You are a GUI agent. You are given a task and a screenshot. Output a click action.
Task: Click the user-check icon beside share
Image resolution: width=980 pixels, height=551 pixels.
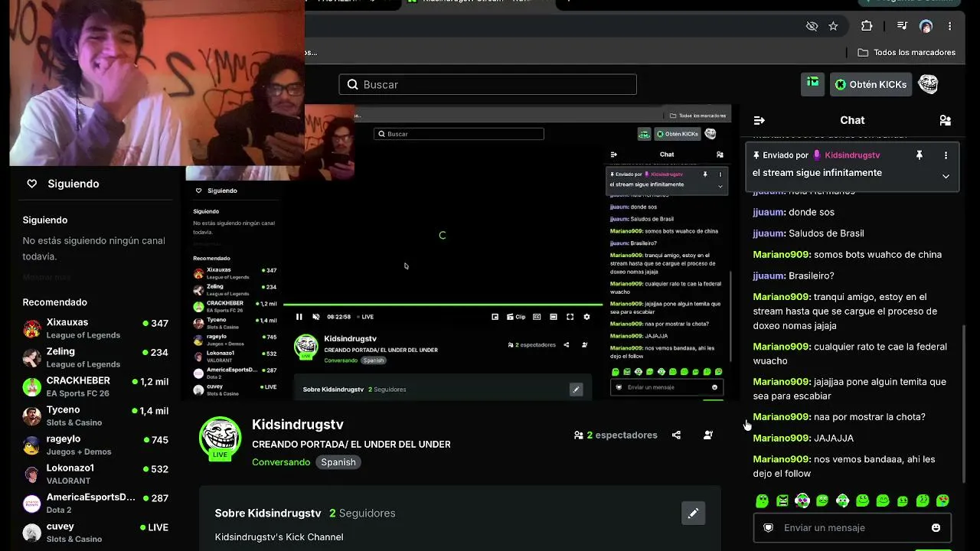click(x=708, y=435)
